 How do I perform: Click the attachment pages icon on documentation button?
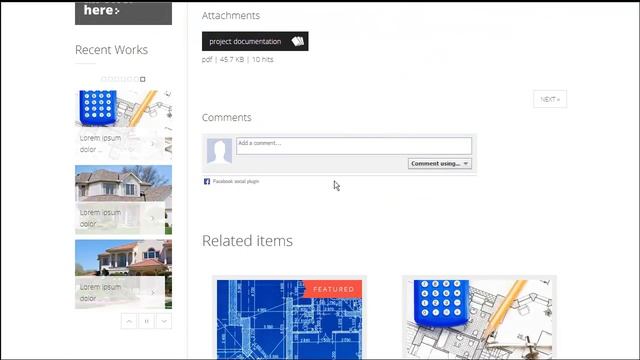click(x=298, y=41)
